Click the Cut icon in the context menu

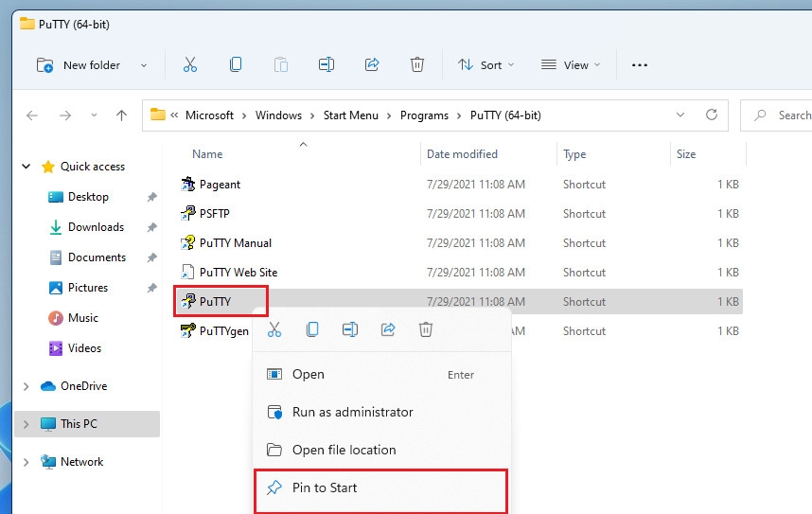(x=274, y=329)
